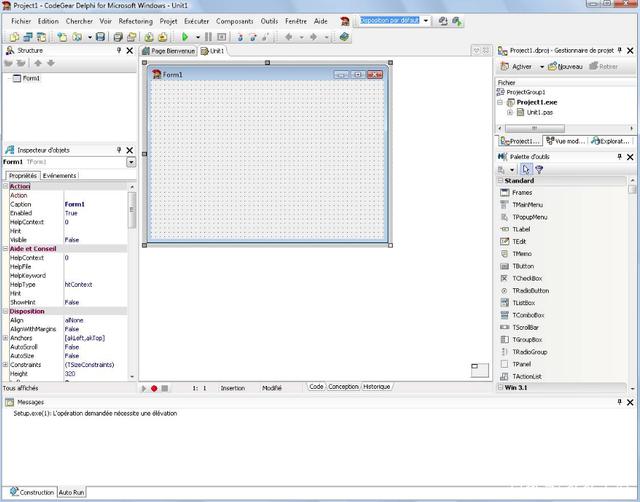
Task: Select the Form1 node in the Structure tree
Action: point(27,78)
